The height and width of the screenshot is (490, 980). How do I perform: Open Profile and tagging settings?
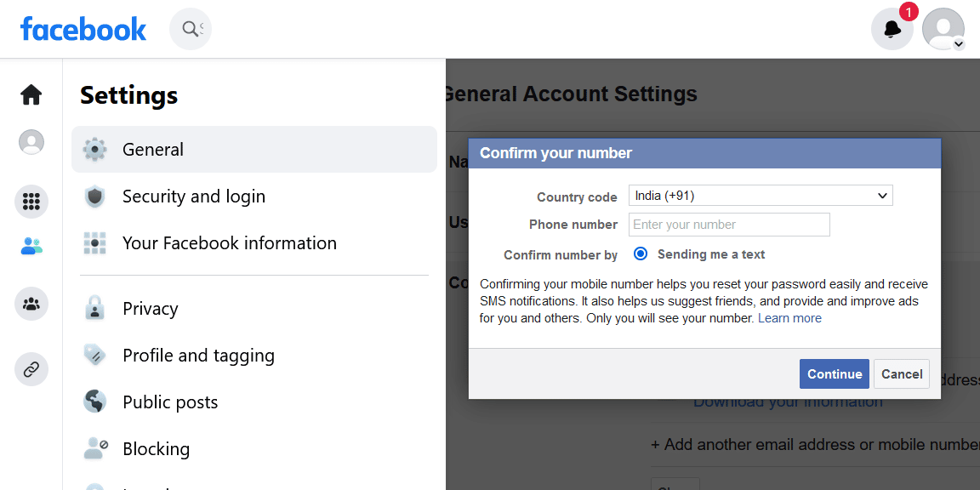pyautogui.click(x=198, y=356)
